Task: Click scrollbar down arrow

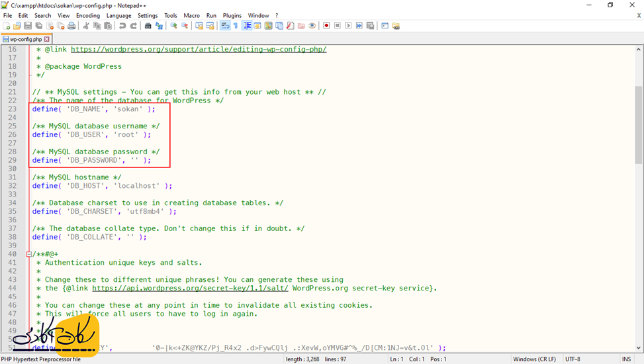Action: [x=638, y=347]
